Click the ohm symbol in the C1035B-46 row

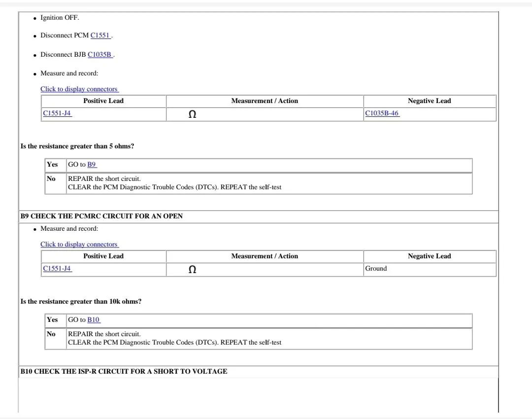pyautogui.click(x=192, y=114)
